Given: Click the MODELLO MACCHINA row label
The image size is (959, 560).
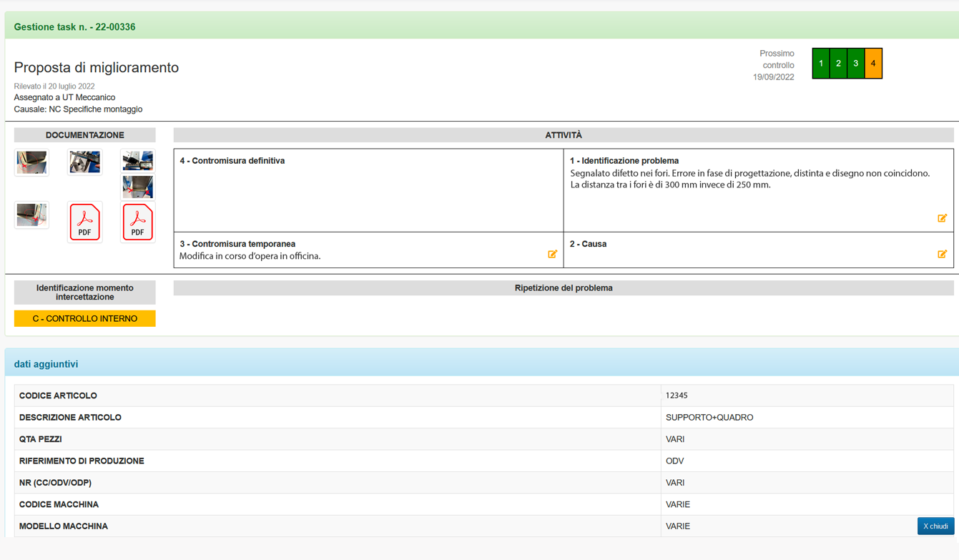Looking at the screenshot, I should (x=64, y=526).
